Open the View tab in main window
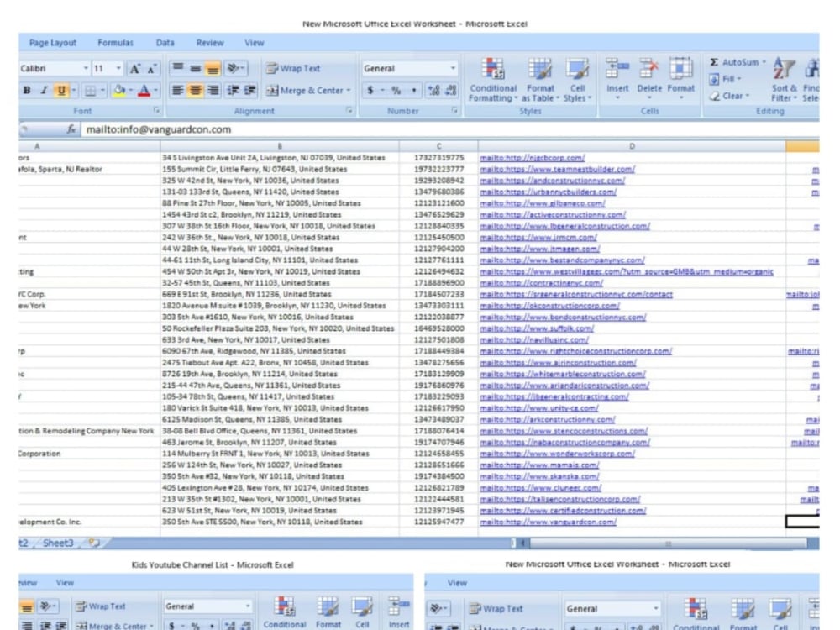The image size is (840, 630). pos(255,43)
